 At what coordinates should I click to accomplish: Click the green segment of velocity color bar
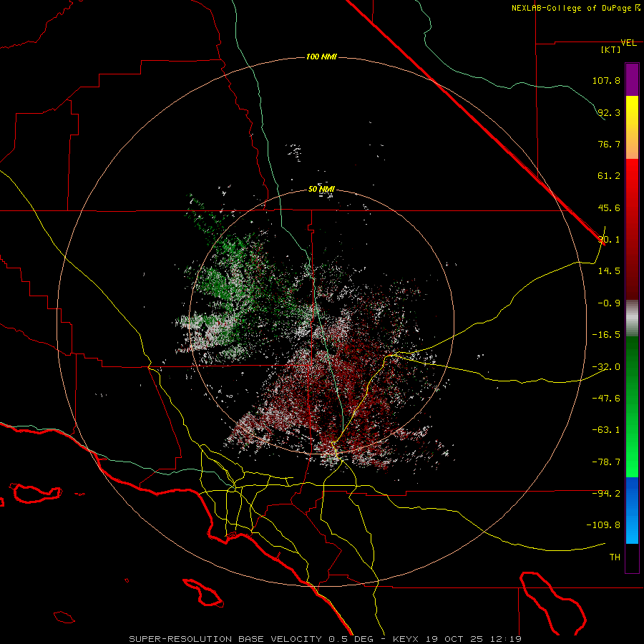pyautogui.click(x=632, y=406)
